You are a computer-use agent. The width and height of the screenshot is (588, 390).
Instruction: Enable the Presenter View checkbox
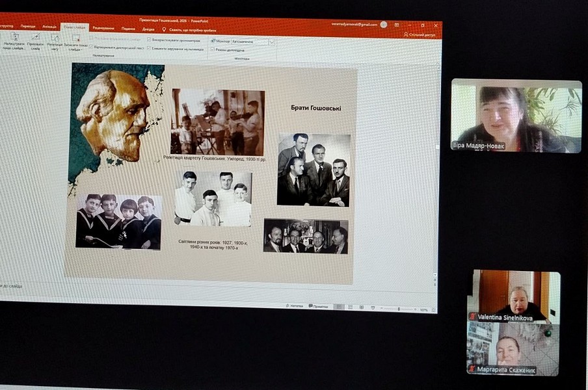pos(213,49)
